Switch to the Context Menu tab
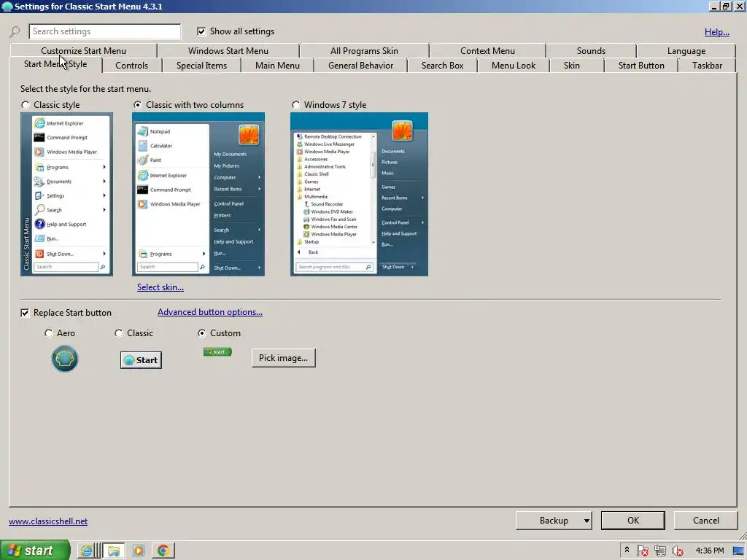Image resolution: width=747 pixels, height=560 pixels. point(487,51)
